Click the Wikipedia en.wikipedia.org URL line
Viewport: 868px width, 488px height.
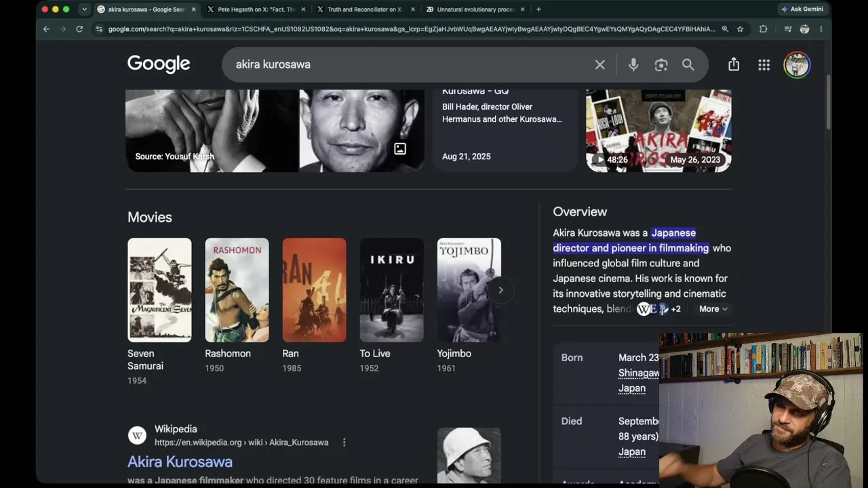pyautogui.click(x=241, y=443)
